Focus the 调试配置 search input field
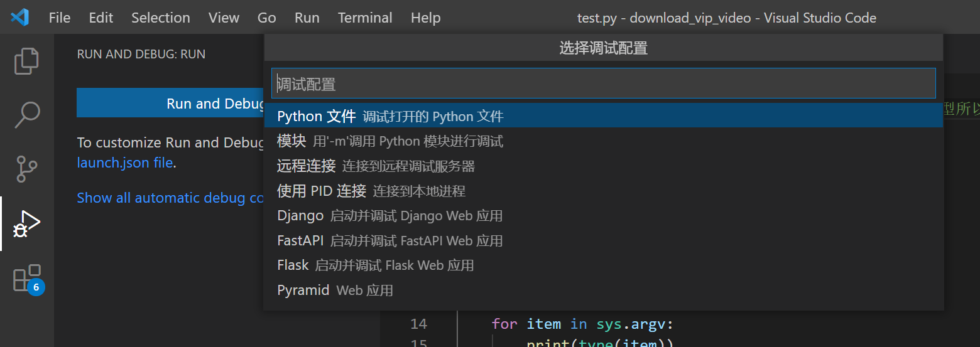This screenshot has width=980, height=347. pyautogui.click(x=604, y=83)
